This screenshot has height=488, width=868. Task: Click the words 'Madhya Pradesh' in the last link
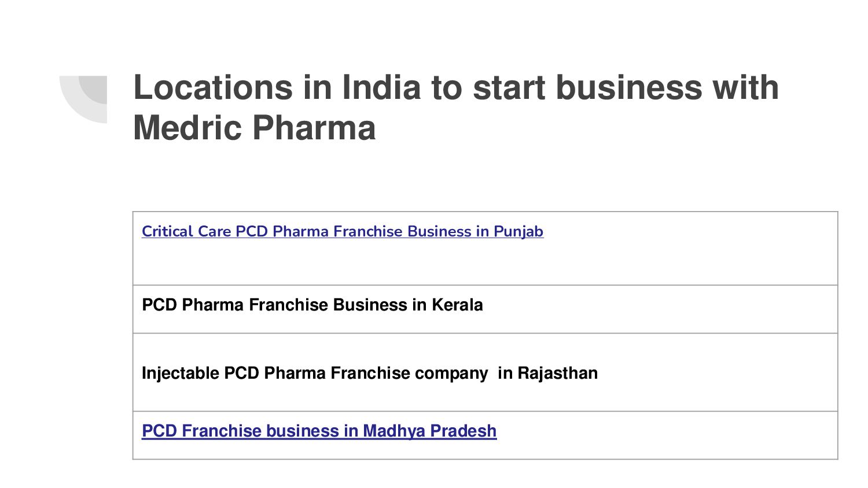pos(430,431)
